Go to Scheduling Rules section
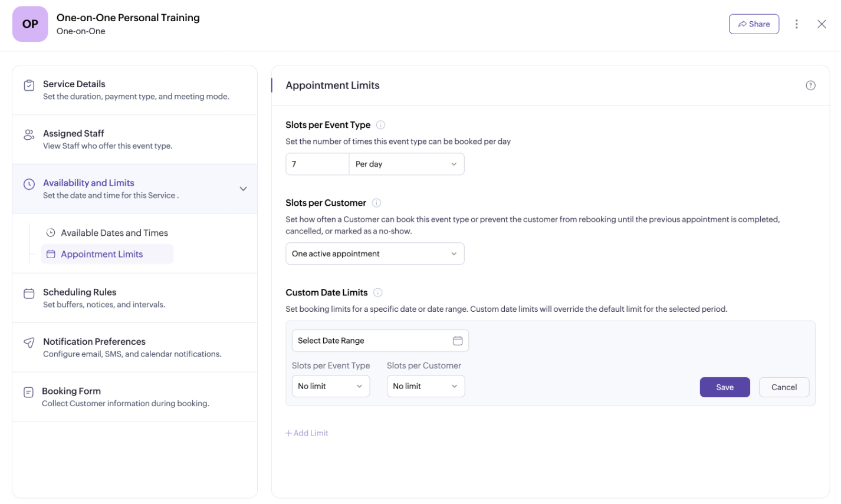This screenshot has width=841, height=504. pyautogui.click(x=135, y=298)
